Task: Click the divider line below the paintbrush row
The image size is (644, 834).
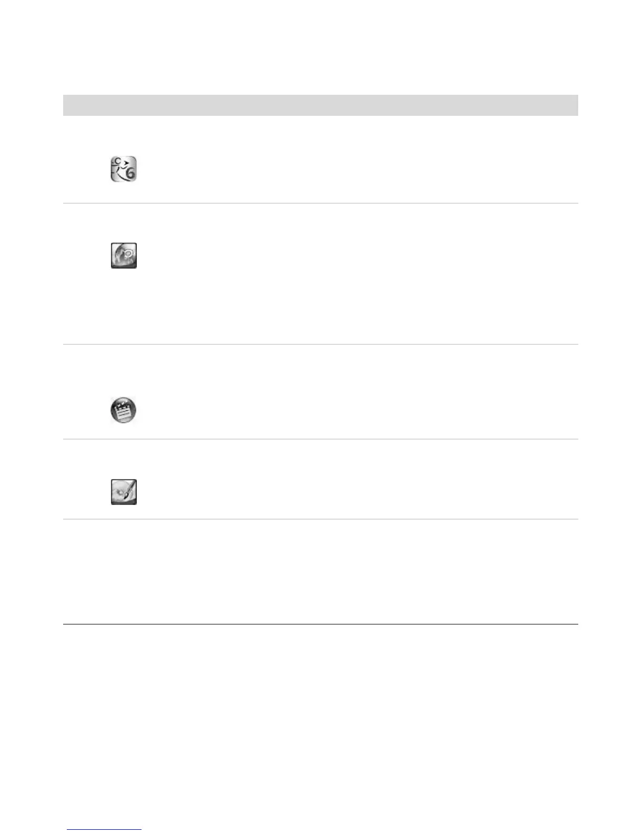Action: coord(320,519)
